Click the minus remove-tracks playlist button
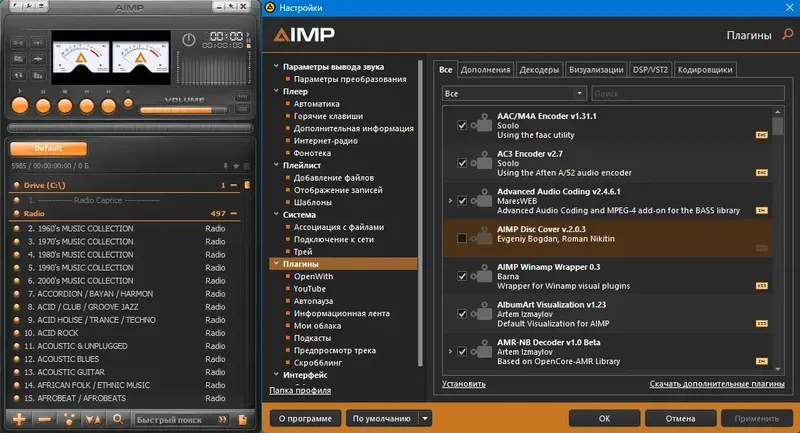This screenshot has width=800, height=433. [x=44, y=420]
